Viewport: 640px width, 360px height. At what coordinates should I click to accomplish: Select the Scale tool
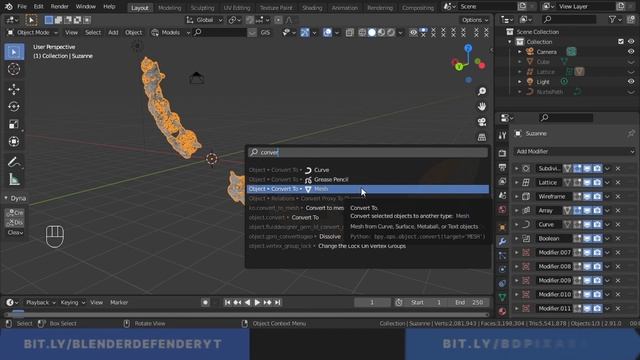coord(14,124)
